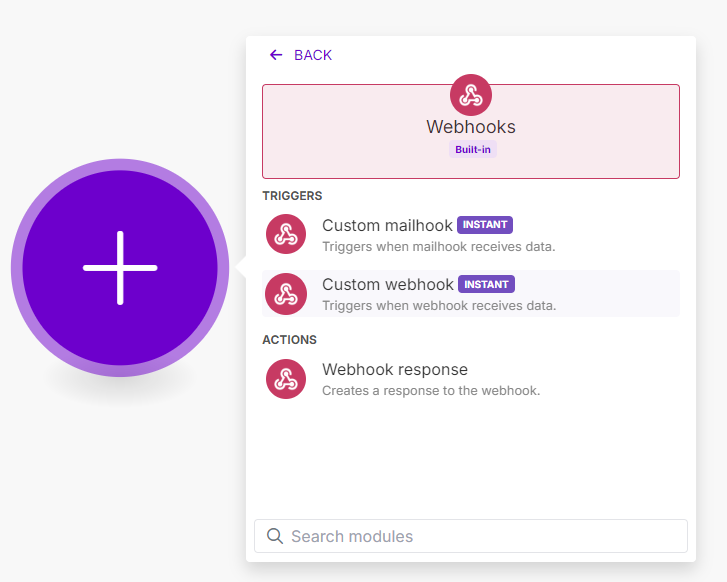This screenshot has width=727, height=582.
Task: Select the Webhooks title text
Action: 471,127
